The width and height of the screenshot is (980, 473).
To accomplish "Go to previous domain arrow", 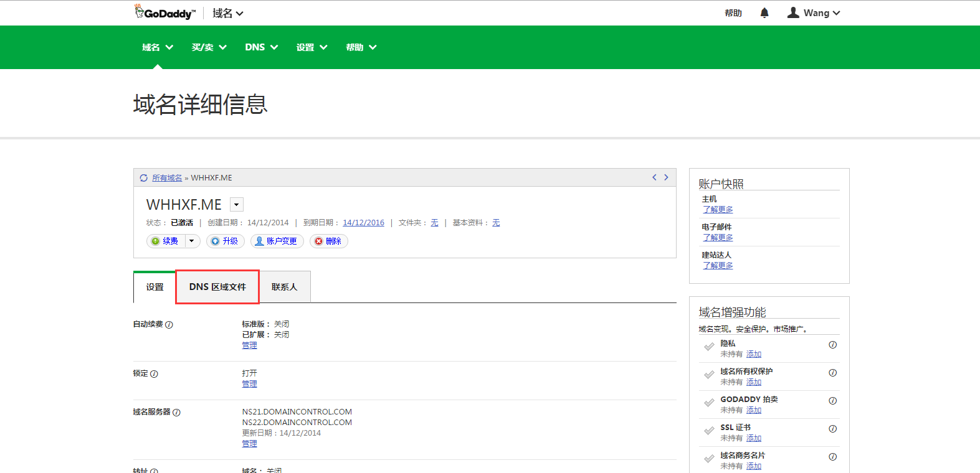I will [654, 177].
